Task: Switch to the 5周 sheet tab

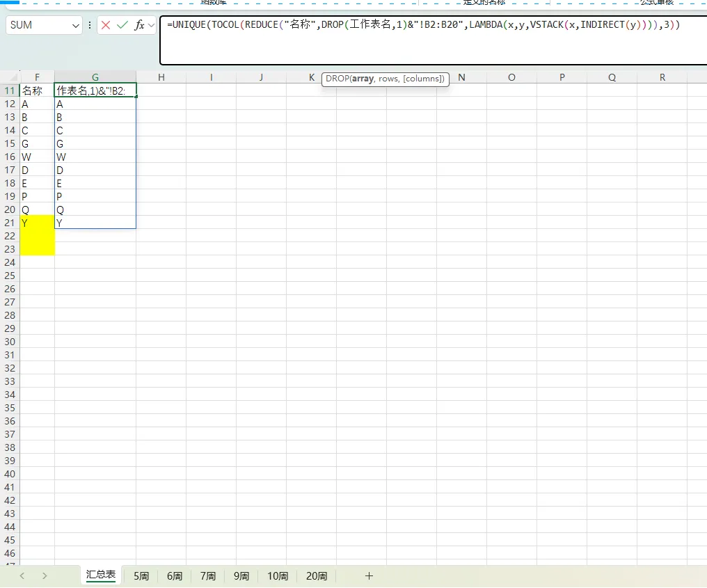Action: pyautogui.click(x=141, y=576)
